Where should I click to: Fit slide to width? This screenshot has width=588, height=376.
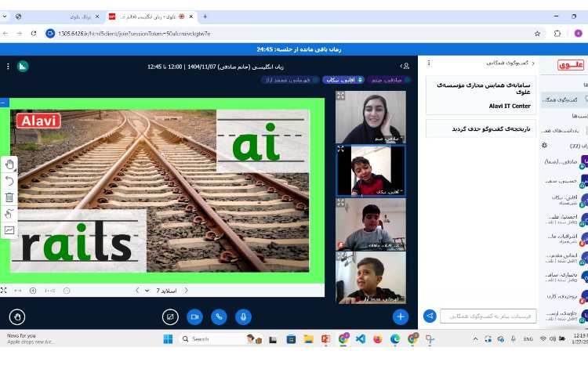click(x=17, y=291)
